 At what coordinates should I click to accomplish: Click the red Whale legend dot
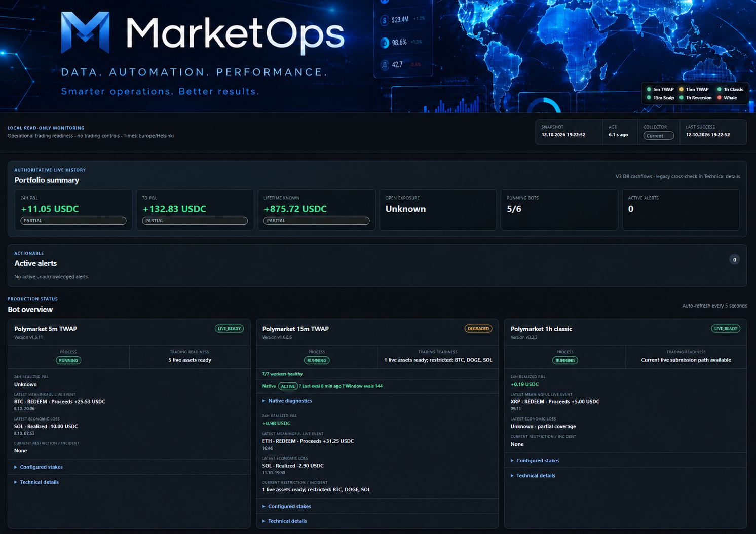[x=719, y=98]
